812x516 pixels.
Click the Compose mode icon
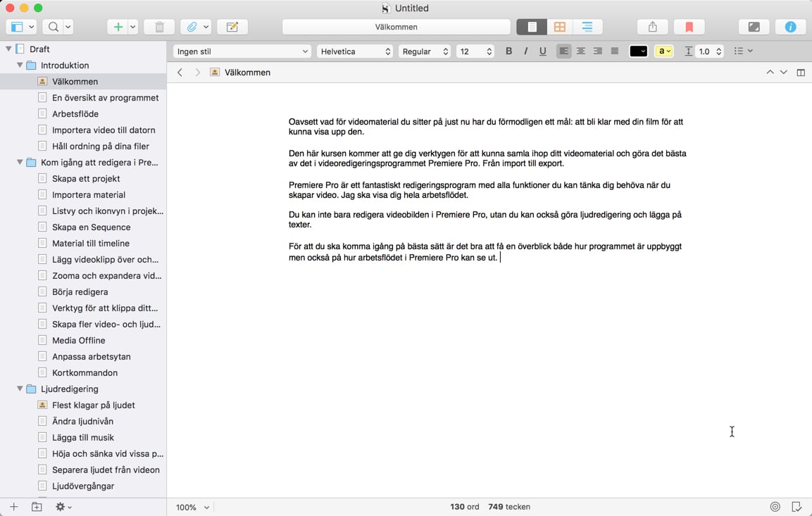point(754,27)
